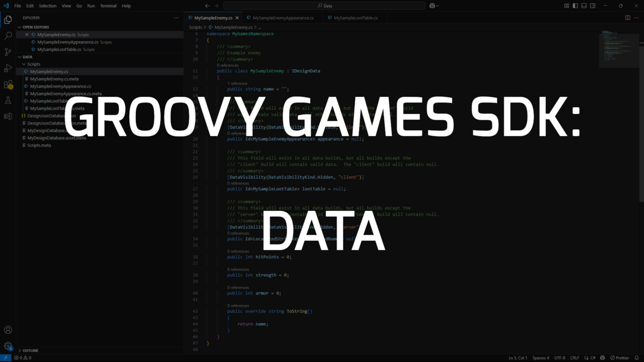644x362 pixels.
Task: Open Copilot chat icon in title bar
Action: (431, 6)
